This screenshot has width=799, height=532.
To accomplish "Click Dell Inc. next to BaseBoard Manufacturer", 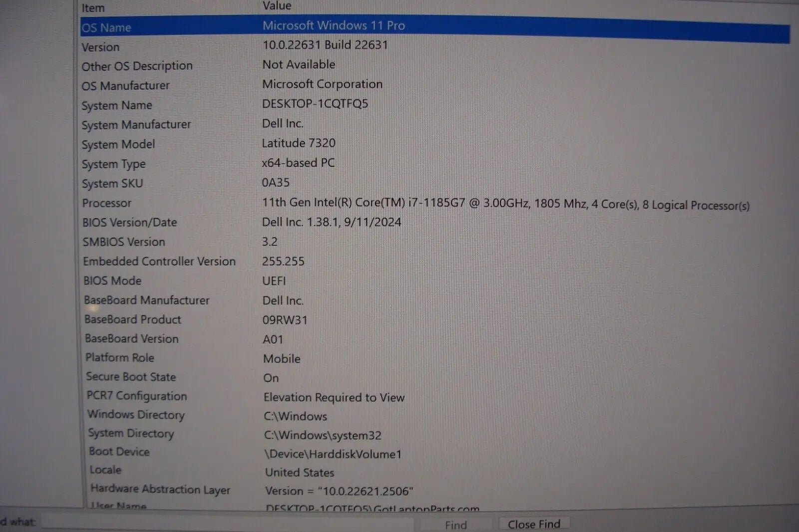I will [283, 300].
